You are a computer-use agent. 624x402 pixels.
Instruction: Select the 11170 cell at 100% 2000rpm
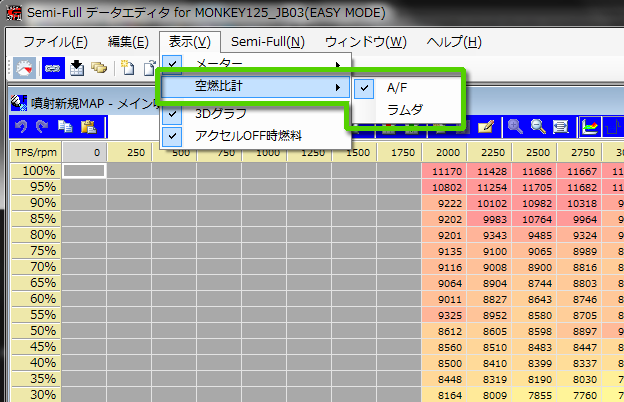445,171
